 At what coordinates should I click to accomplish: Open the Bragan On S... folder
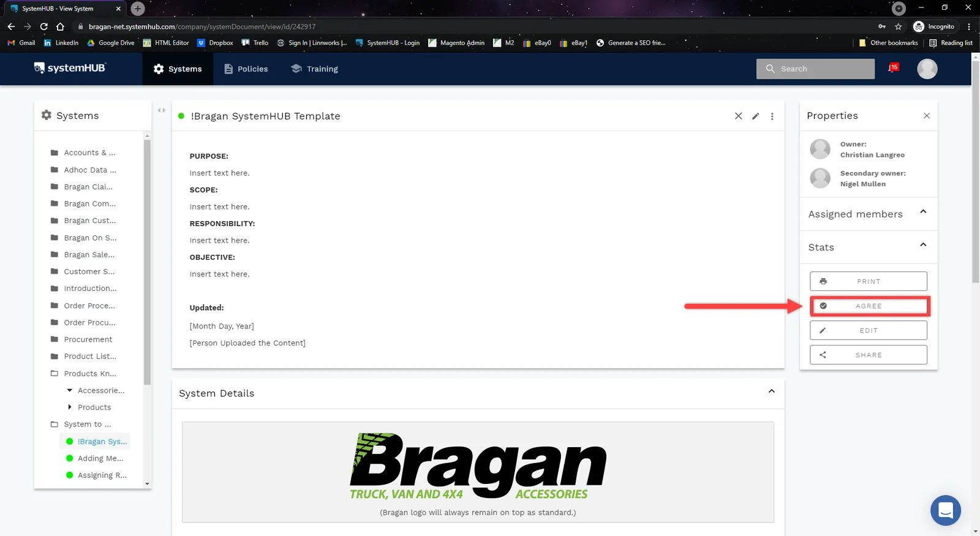[x=83, y=238]
